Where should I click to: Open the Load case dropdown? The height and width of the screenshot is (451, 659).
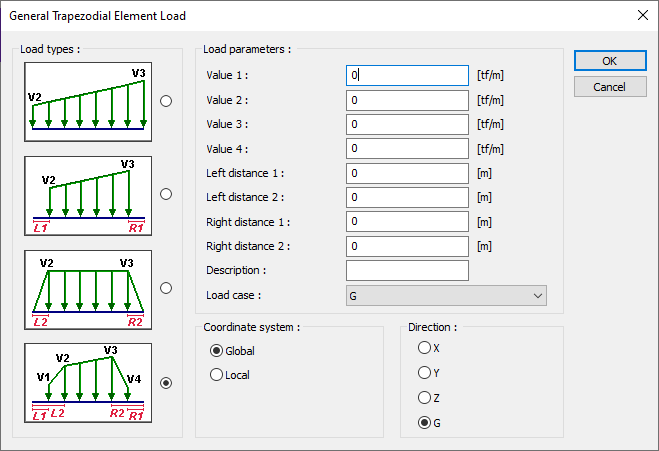pyautogui.click(x=446, y=295)
